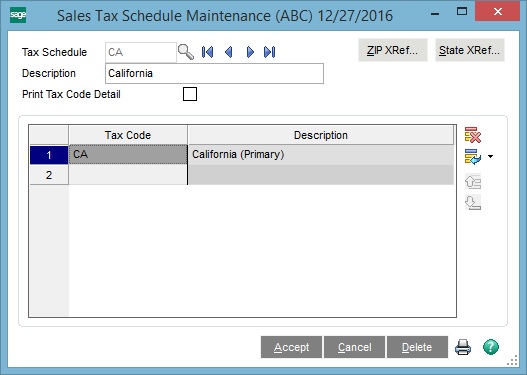Open the ZIP XRef button
Image resolution: width=527 pixels, height=375 pixels.
[x=393, y=50]
